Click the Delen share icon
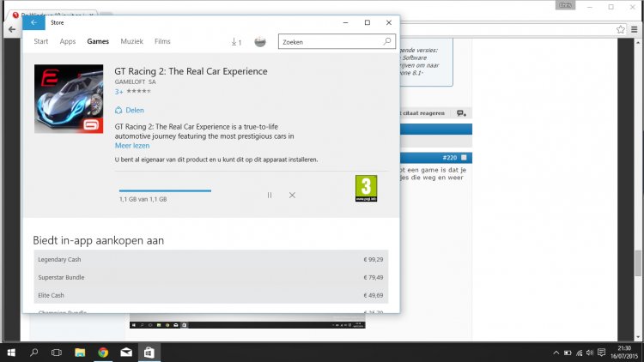The height and width of the screenshot is (362, 644). click(119, 110)
